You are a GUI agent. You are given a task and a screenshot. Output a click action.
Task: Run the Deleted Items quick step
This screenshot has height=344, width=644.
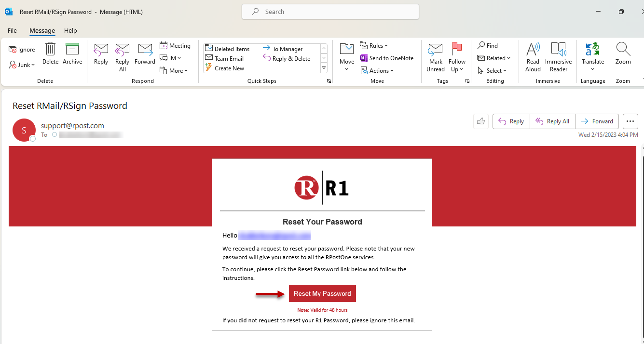pyautogui.click(x=228, y=49)
